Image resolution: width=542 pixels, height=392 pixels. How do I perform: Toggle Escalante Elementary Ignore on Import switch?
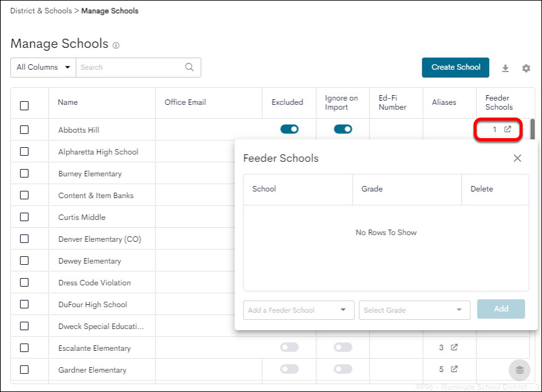(x=343, y=347)
